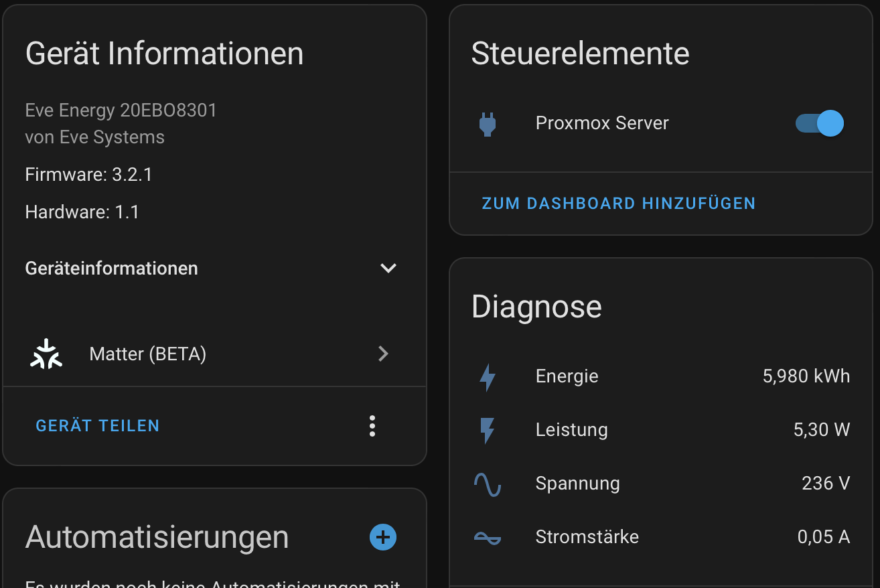Screen dimensions: 880x588
Task: Click the Energie lightning bolt icon
Action: [x=488, y=377]
